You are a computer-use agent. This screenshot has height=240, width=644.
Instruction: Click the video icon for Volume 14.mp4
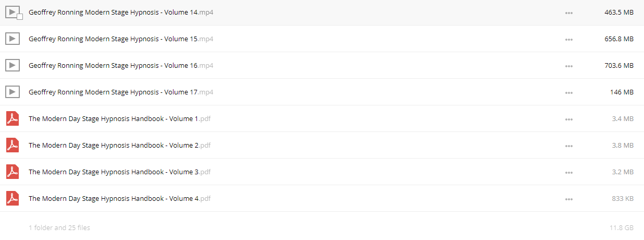[13, 12]
